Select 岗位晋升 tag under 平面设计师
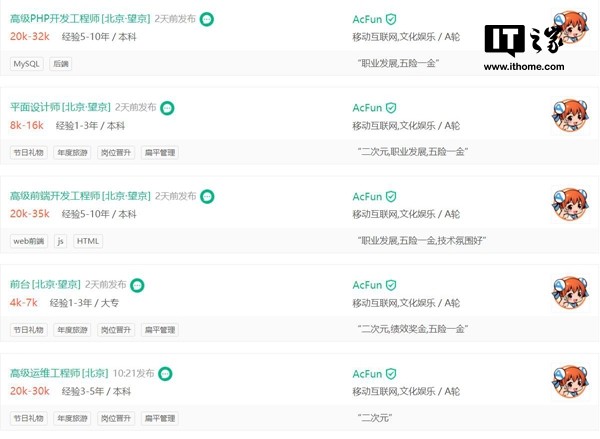 (116, 153)
